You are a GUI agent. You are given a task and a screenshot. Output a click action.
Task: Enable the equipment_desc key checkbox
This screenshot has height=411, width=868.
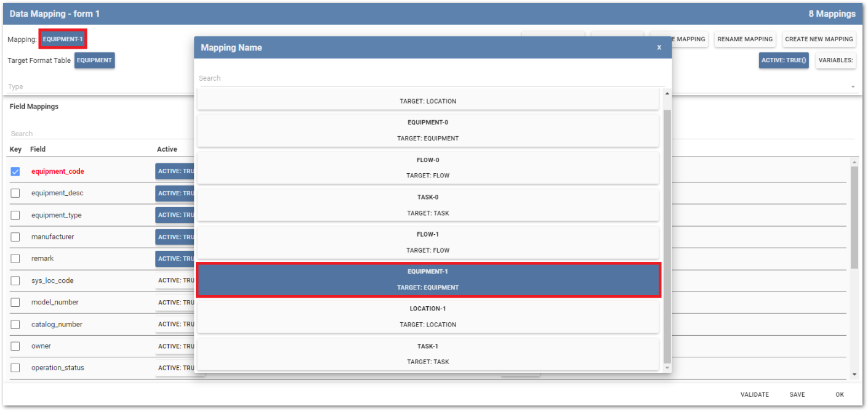tap(15, 193)
